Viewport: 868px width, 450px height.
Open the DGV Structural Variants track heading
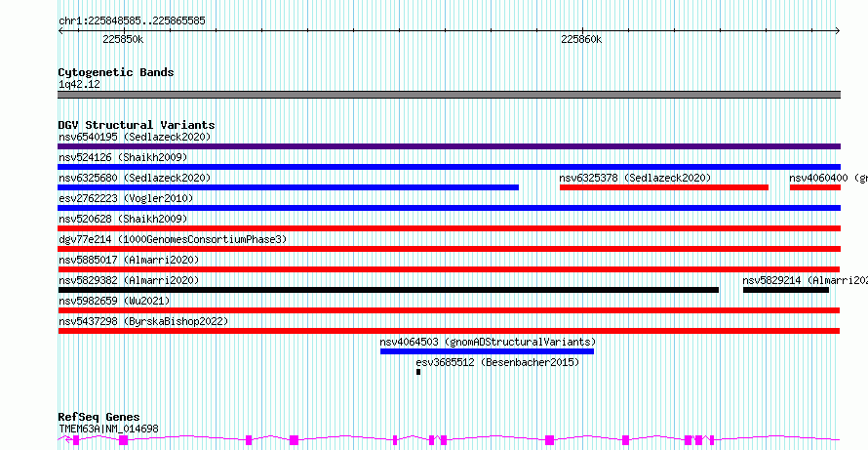coord(137,125)
